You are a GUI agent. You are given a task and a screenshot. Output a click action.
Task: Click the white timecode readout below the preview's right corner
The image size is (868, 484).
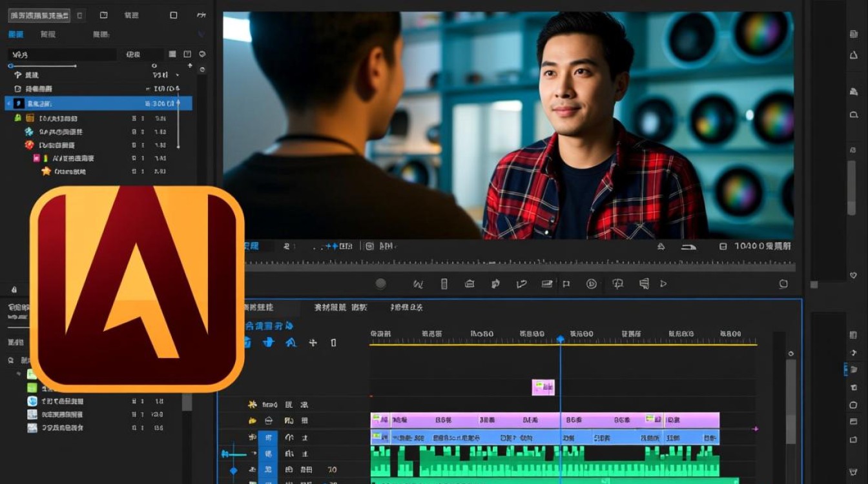[762, 246]
